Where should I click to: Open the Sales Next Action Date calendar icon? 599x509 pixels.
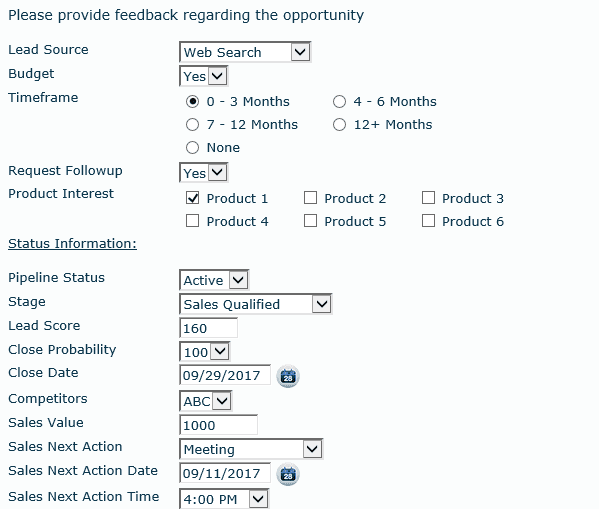[288, 474]
